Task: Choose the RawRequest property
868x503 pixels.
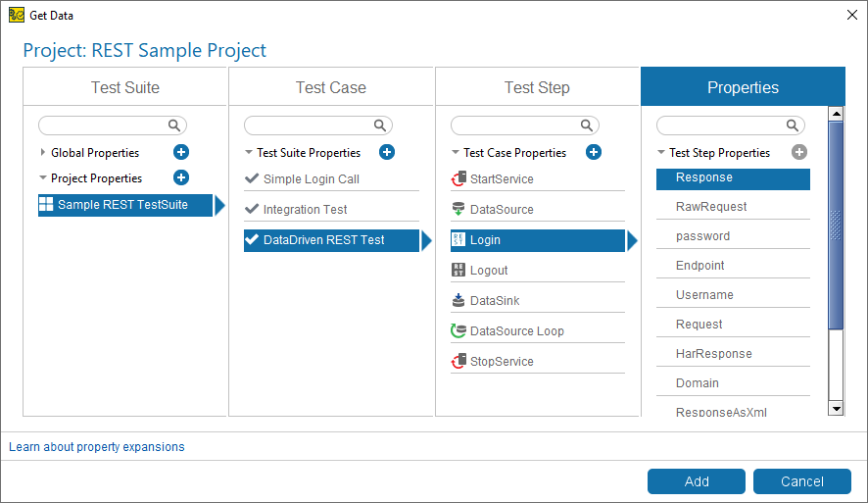Action: point(733,207)
